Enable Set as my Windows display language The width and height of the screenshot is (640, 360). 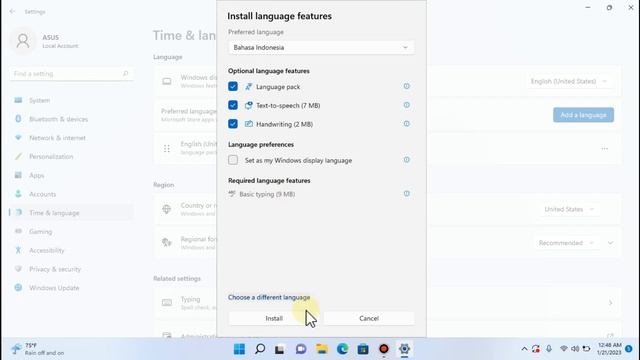(233, 160)
